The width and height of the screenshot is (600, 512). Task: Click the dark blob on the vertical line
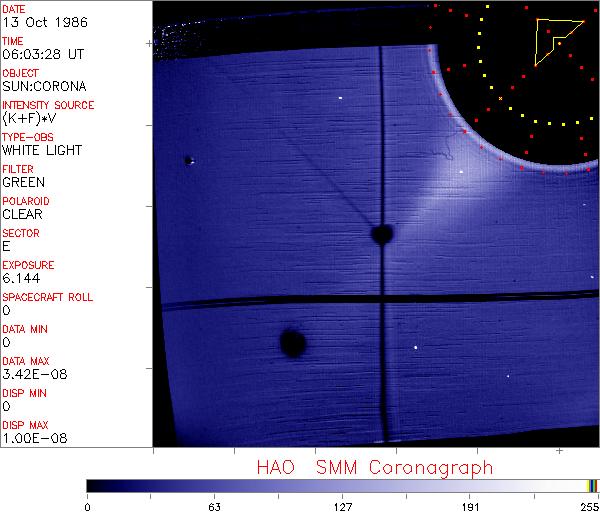381,234
